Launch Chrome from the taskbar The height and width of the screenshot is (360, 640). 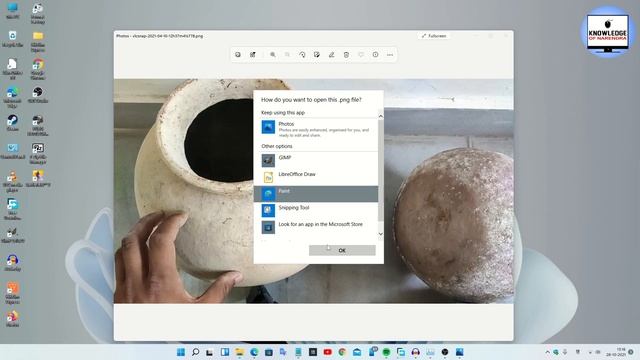point(342,352)
